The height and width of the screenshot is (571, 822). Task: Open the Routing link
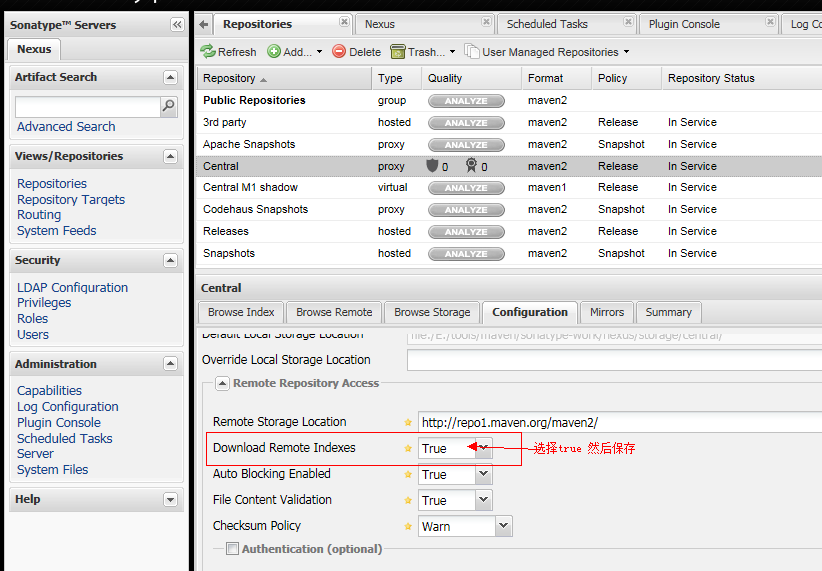(x=39, y=215)
